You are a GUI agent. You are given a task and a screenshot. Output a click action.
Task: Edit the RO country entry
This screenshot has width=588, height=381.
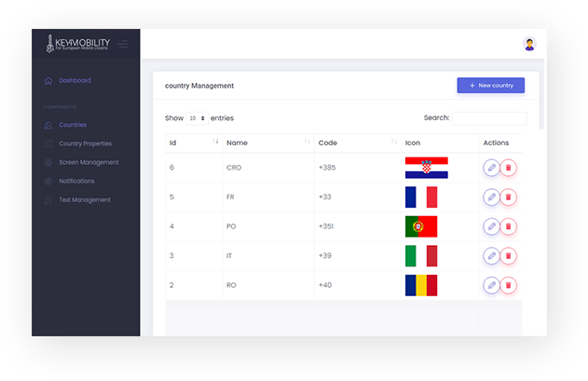[491, 285]
